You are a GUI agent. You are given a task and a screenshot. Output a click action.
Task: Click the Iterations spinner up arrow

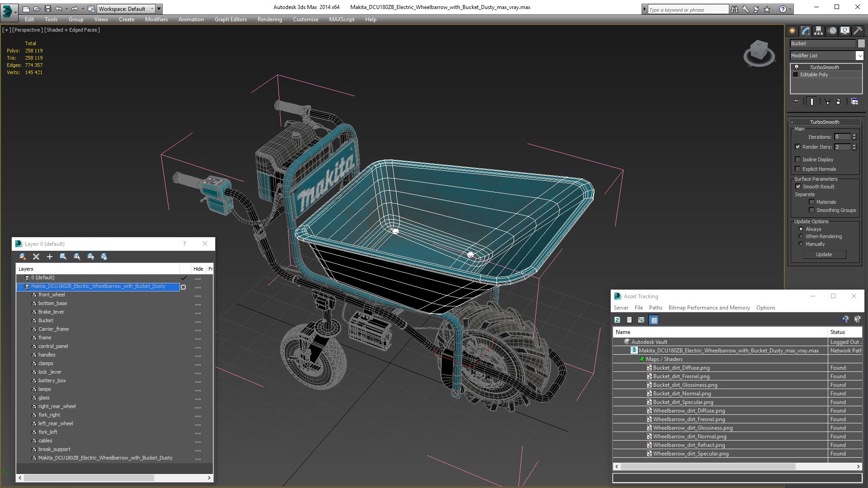[x=854, y=135]
